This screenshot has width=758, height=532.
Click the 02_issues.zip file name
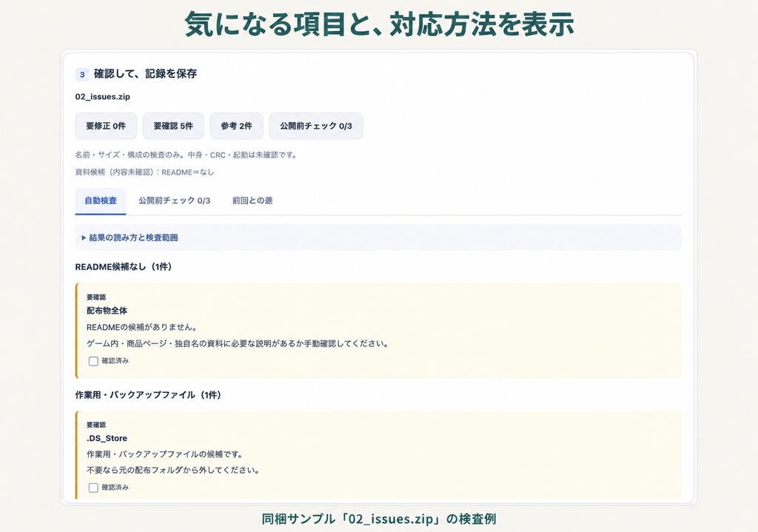pyautogui.click(x=102, y=97)
